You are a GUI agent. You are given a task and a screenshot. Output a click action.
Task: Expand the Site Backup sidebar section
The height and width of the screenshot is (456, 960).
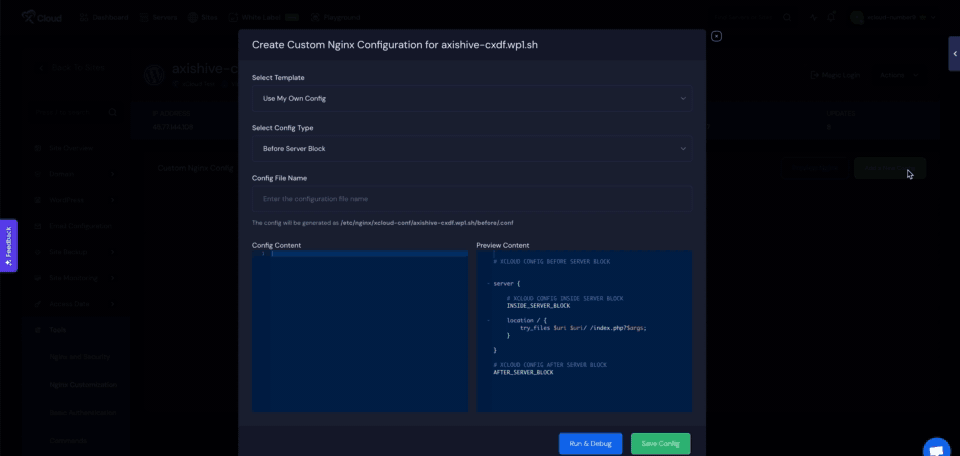click(x=74, y=252)
